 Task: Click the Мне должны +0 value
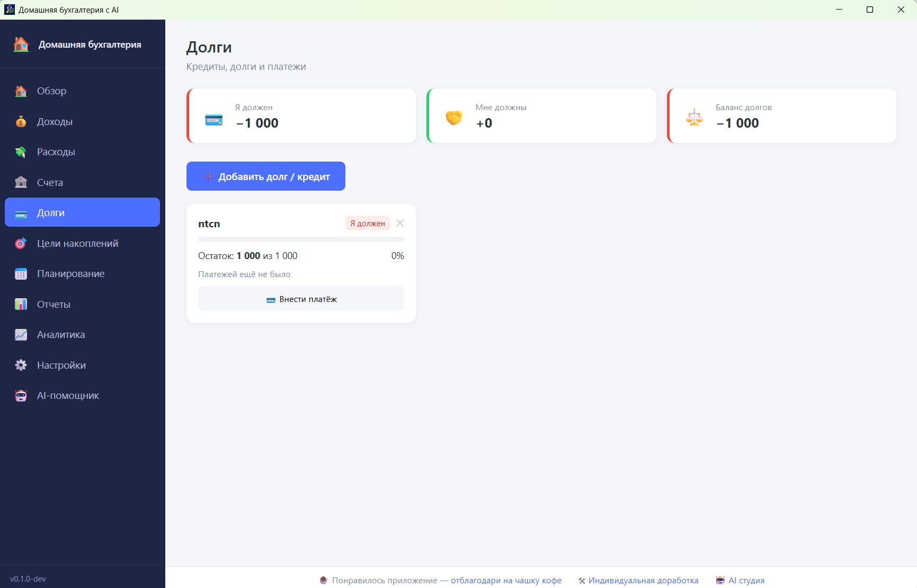pyautogui.click(x=484, y=123)
